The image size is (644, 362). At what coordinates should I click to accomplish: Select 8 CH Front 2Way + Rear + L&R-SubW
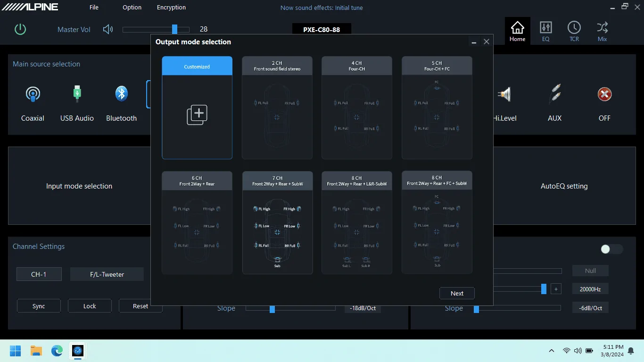(x=357, y=222)
